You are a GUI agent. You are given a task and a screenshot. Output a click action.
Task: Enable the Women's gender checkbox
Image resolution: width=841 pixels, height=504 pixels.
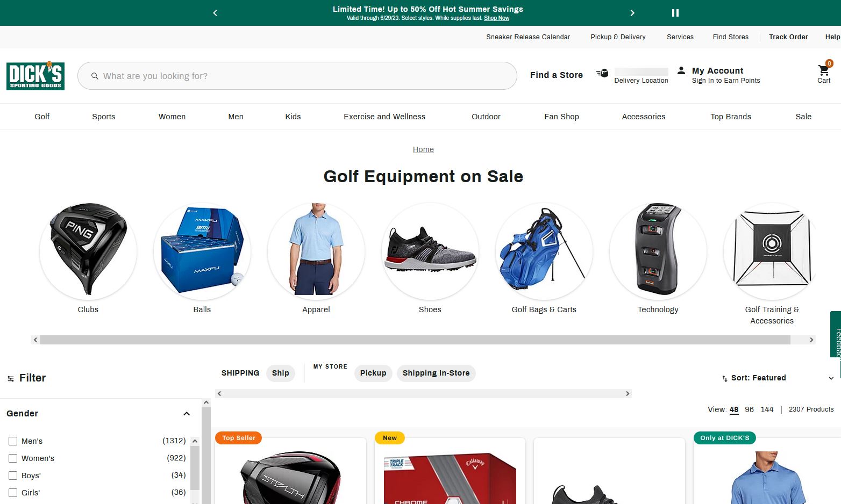[x=13, y=458]
